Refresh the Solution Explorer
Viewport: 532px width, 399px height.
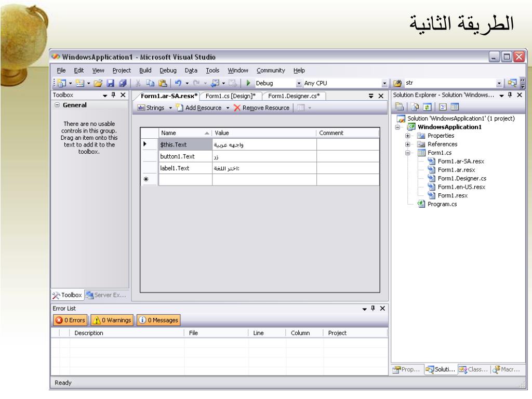427,107
